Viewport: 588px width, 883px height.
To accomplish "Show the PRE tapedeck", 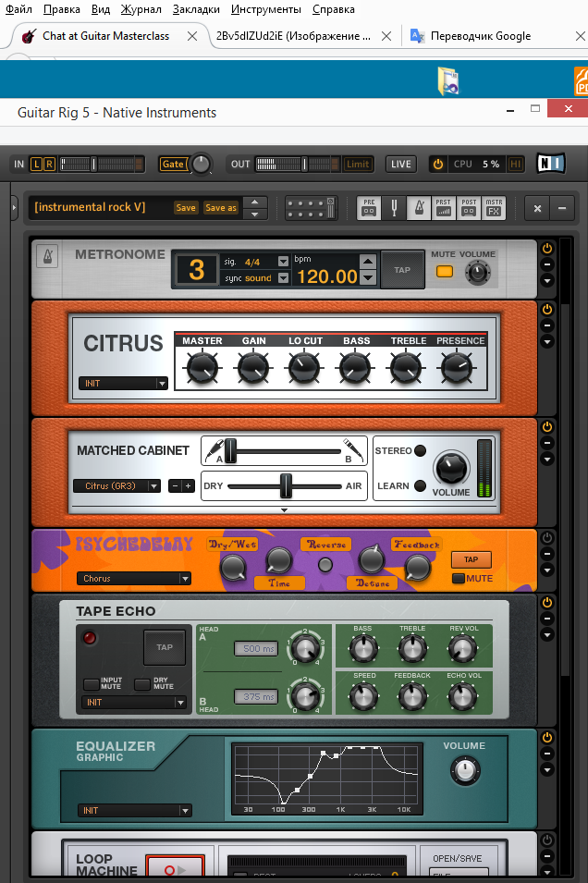I will (369, 208).
